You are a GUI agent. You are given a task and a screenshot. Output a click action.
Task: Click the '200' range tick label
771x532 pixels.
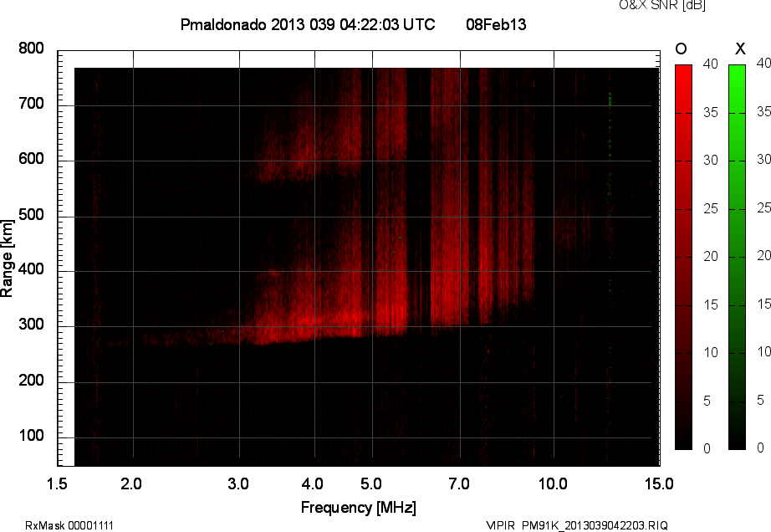pyautogui.click(x=32, y=380)
